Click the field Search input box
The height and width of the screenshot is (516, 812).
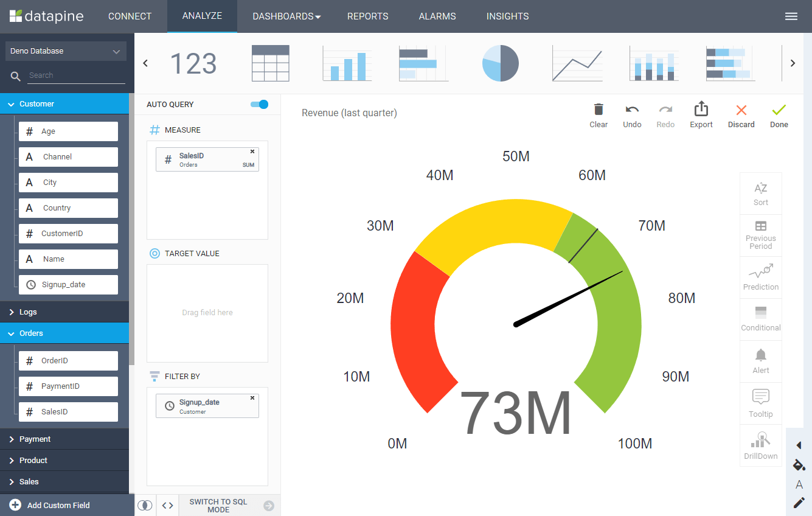77,75
